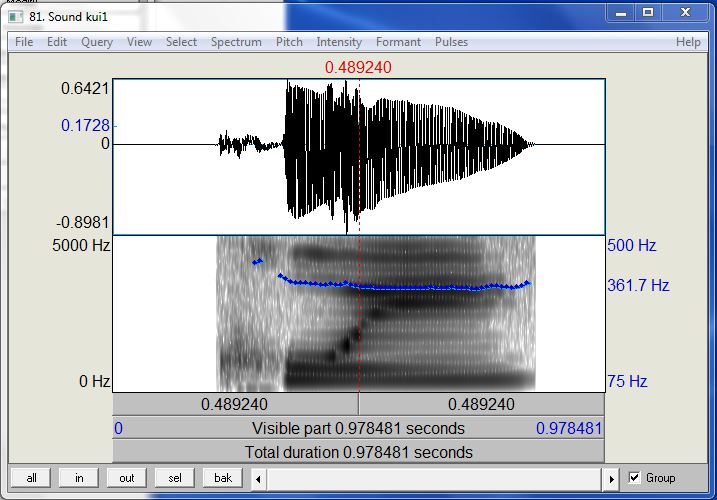The image size is (717, 500).
Task: Click the -0.8981 amplitude minimum label
Action: [x=83, y=223]
